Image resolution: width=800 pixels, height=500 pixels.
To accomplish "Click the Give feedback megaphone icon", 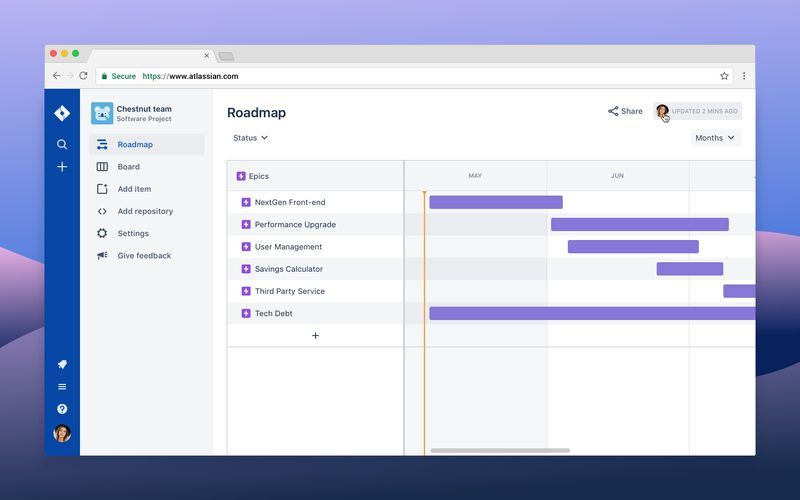I will click(102, 255).
